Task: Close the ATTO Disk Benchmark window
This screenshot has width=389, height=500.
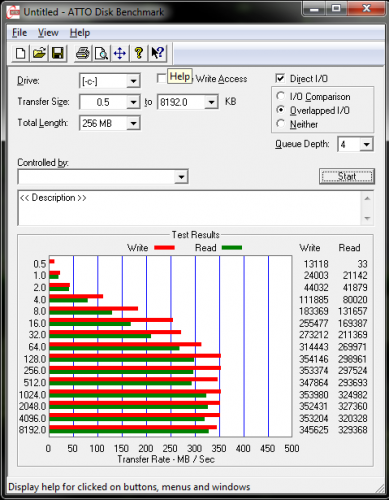Action: point(366,9)
